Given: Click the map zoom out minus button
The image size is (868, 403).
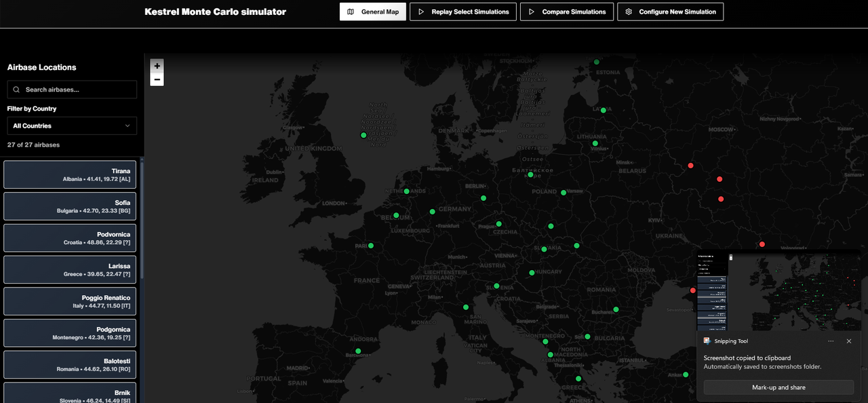Looking at the screenshot, I should click(x=157, y=79).
